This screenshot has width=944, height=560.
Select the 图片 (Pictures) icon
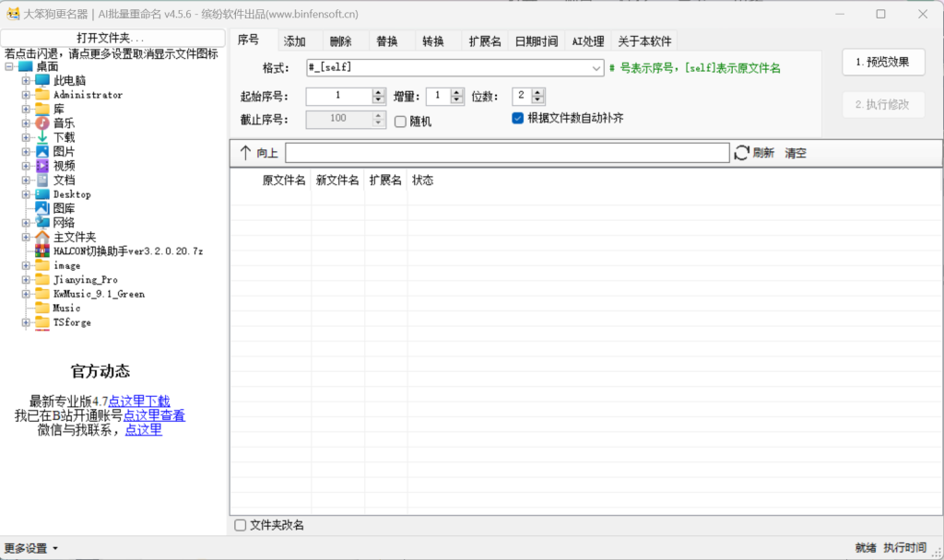[x=41, y=150]
